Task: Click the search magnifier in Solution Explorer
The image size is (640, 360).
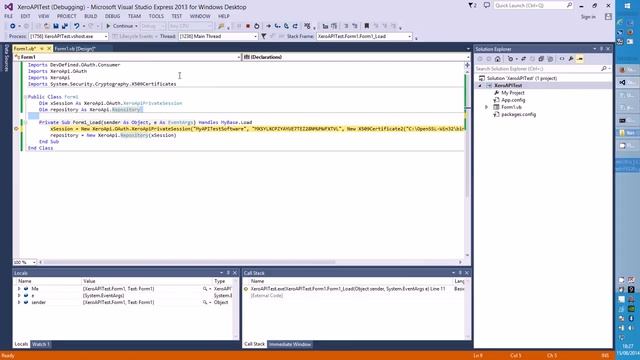Action: click(604, 69)
